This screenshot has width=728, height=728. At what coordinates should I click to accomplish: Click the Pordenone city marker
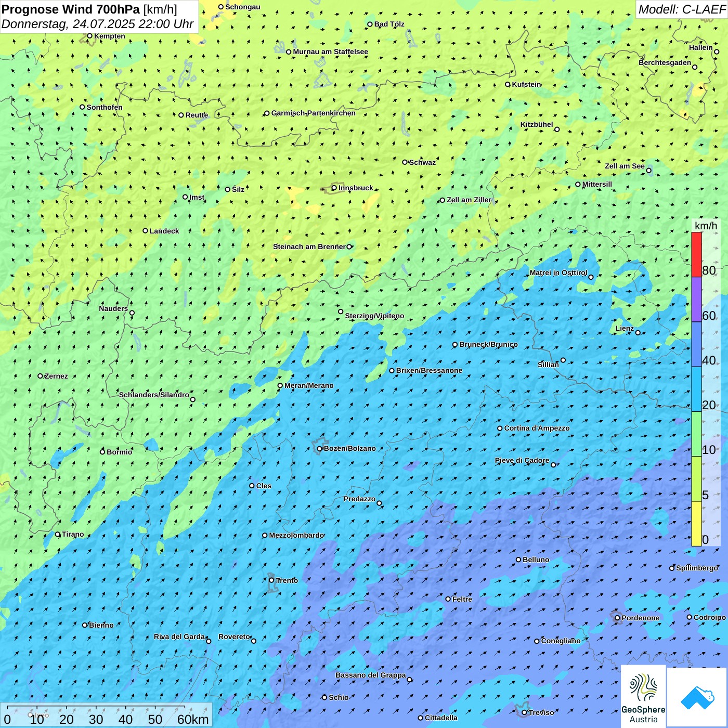[617, 618]
